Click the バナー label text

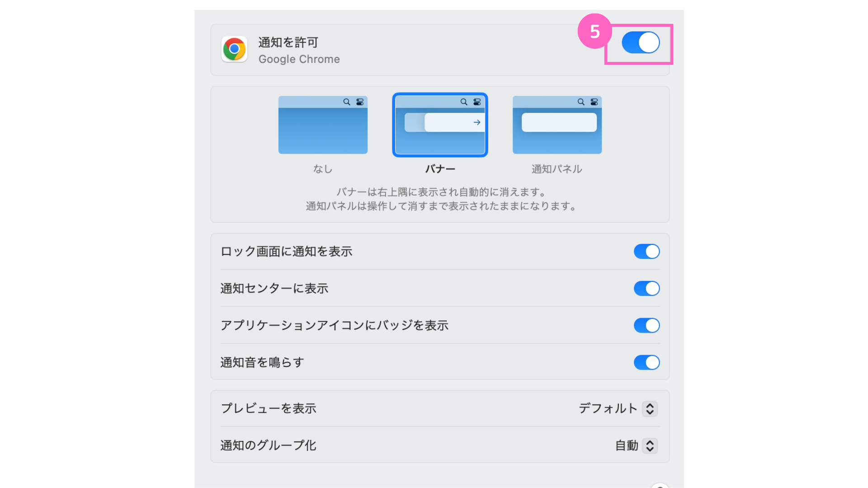click(440, 169)
